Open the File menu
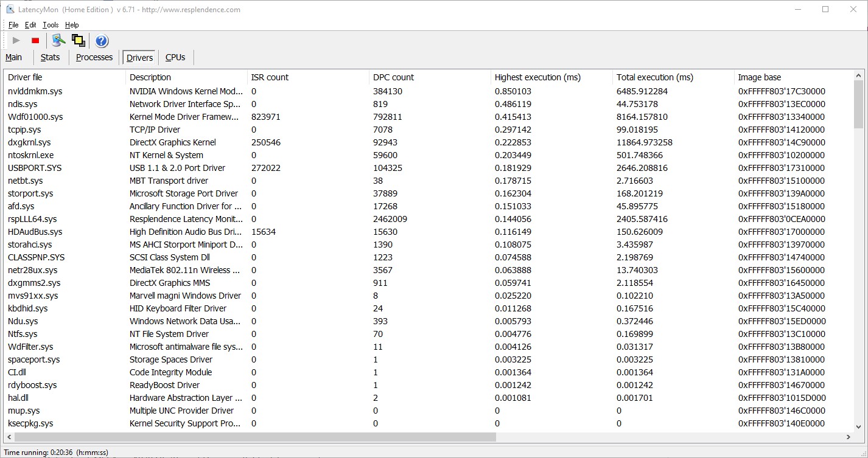Image resolution: width=868 pixels, height=458 pixels. click(x=13, y=25)
